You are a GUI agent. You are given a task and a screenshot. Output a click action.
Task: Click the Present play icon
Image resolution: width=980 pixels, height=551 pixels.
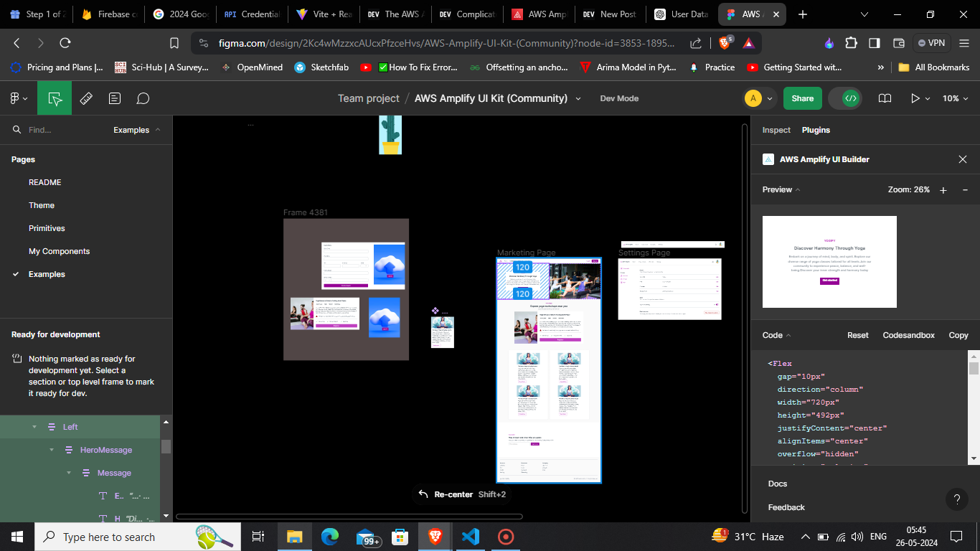[x=915, y=98]
